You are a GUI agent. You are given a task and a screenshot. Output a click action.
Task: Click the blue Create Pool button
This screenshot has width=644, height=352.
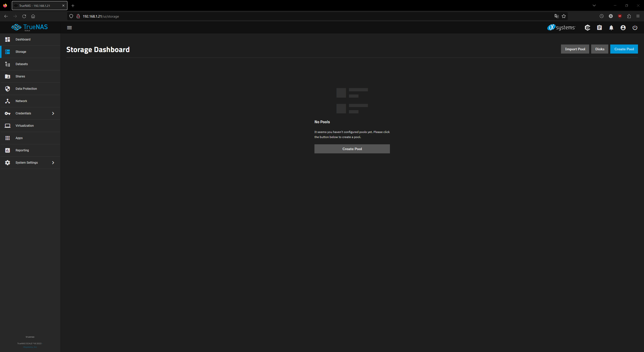click(x=624, y=49)
